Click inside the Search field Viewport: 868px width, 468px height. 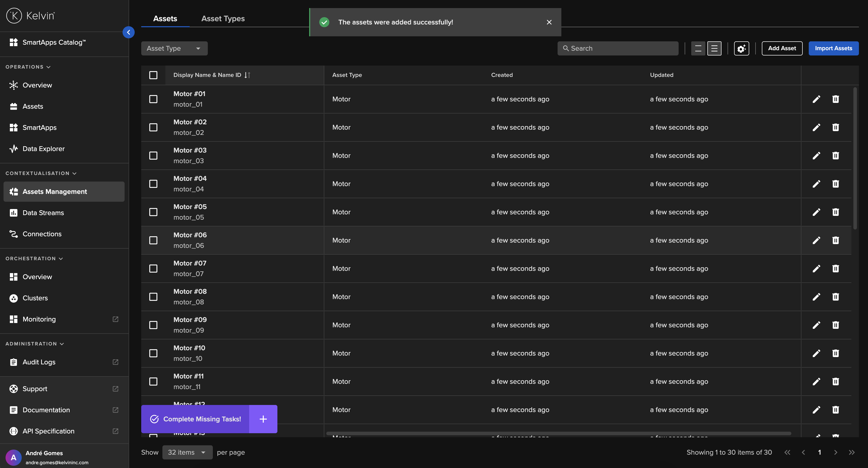[618, 48]
